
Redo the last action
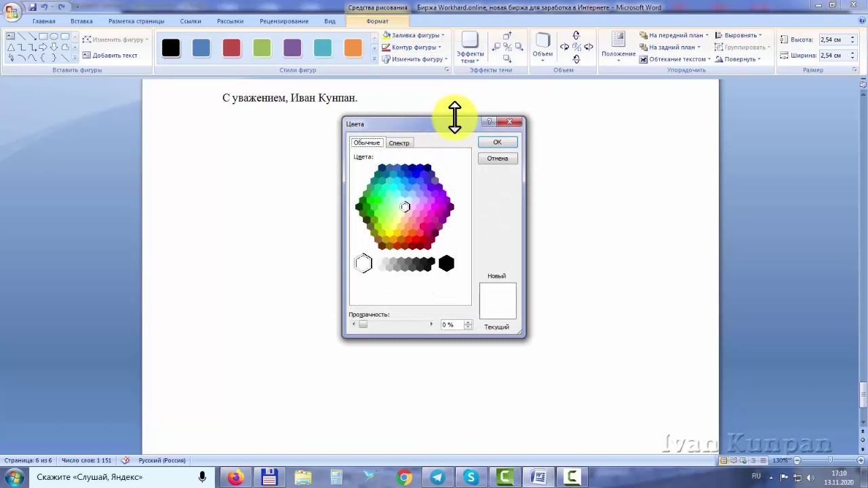click(x=61, y=7)
